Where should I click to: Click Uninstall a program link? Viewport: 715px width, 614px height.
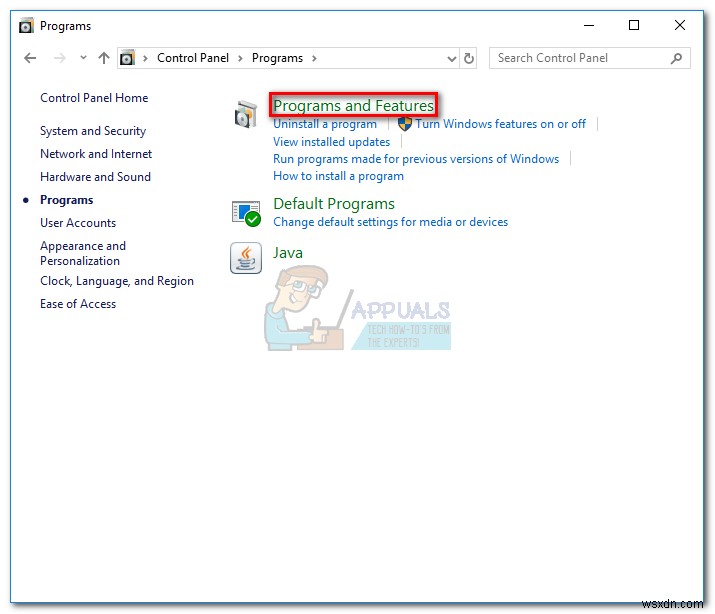[x=325, y=124]
